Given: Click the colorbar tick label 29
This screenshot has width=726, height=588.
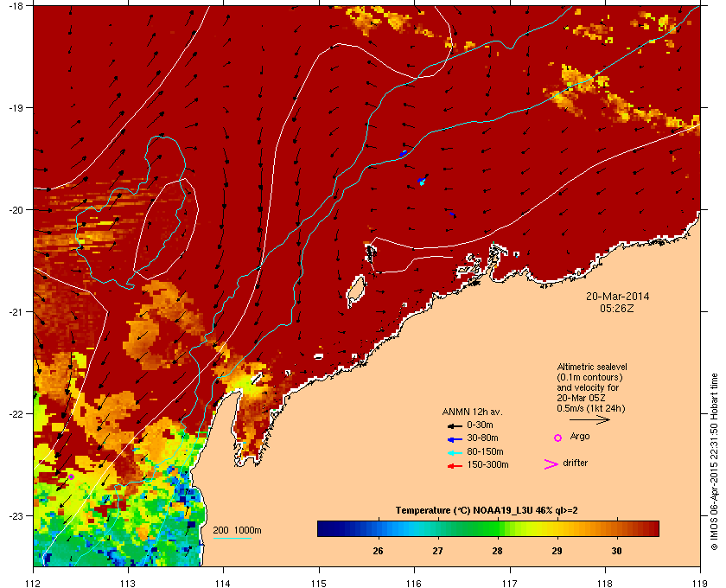Looking at the screenshot, I should click(x=557, y=551).
